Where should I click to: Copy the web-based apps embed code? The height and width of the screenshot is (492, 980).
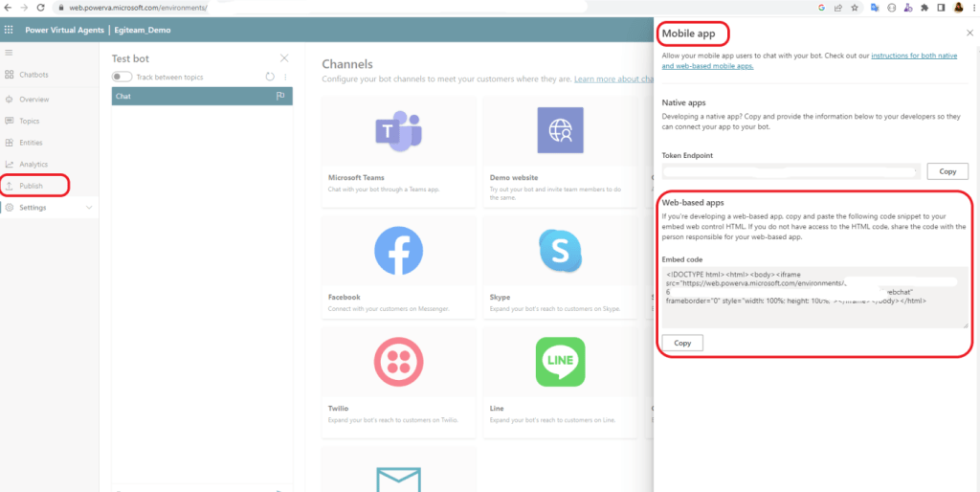[x=682, y=343]
